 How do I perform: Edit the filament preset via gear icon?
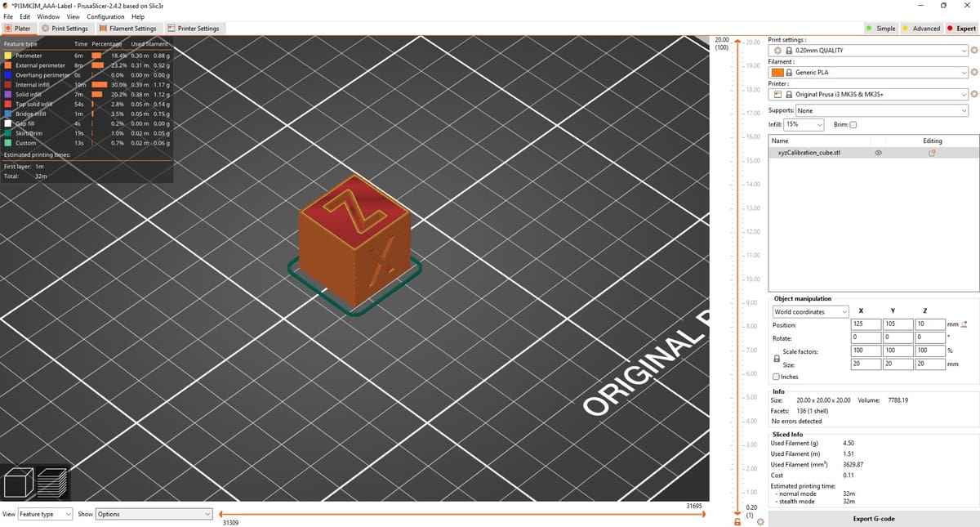(x=974, y=72)
